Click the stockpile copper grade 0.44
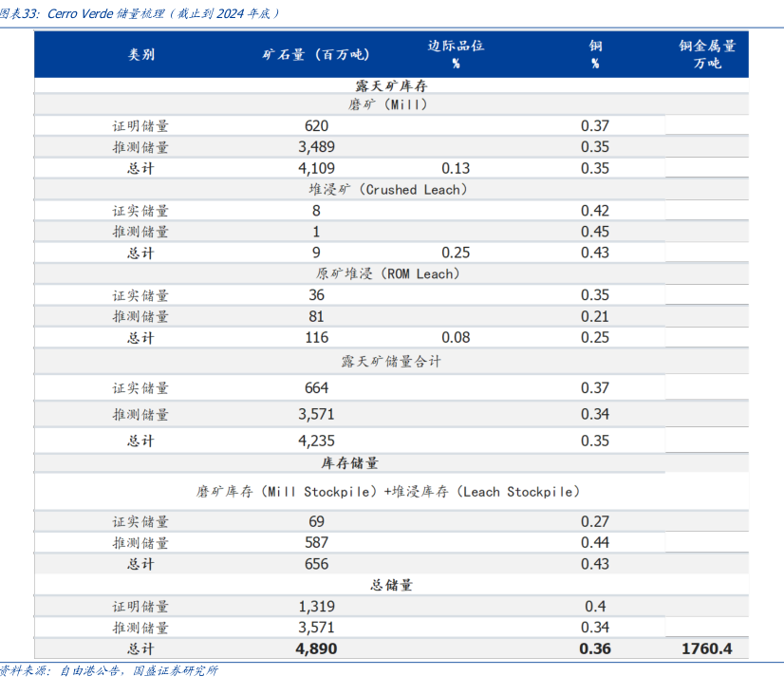This screenshot has width=784, height=695. pyautogui.click(x=595, y=542)
